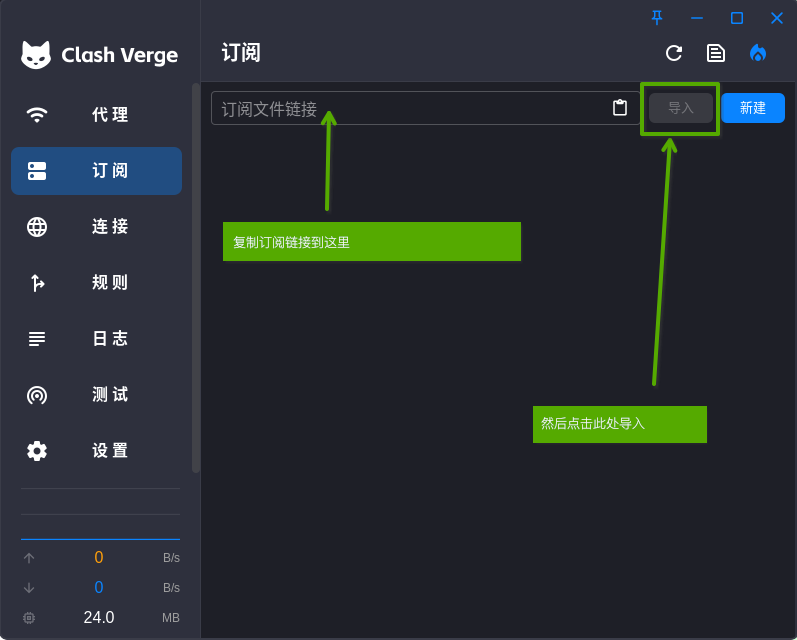Pin the window with pin icon
The image size is (797, 640).
(657, 18)
